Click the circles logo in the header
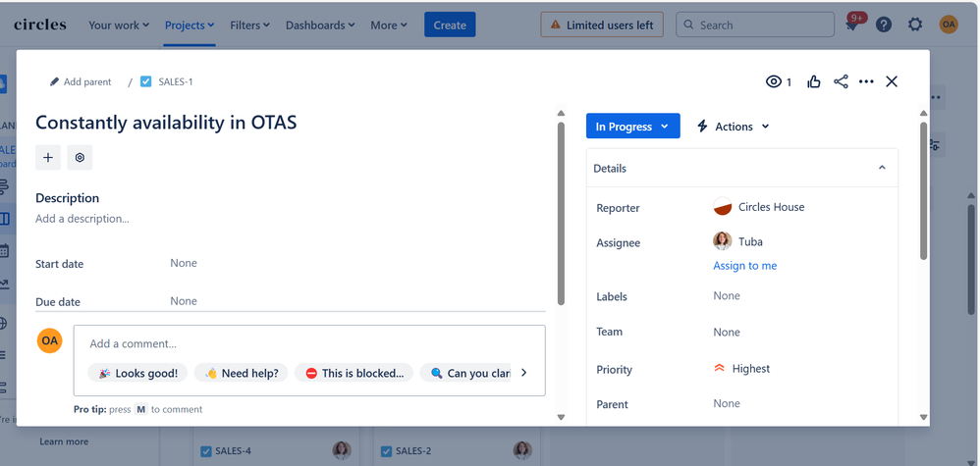The image size is (980, 466). coord(40,25)
